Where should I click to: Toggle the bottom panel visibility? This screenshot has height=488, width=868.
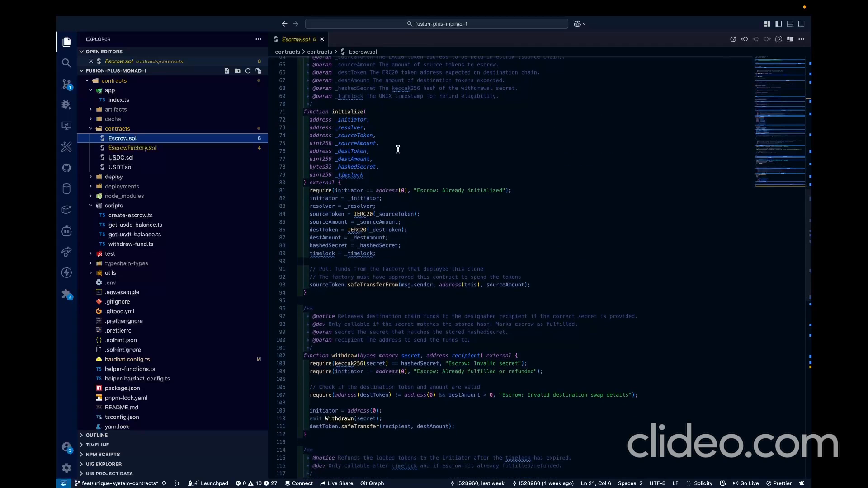pos(790,24)
